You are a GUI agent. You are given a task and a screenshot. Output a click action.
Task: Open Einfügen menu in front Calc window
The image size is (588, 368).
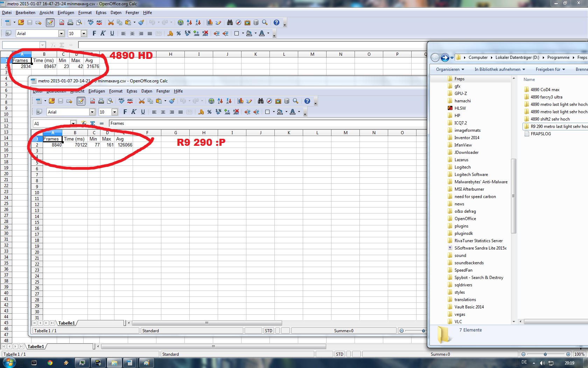[97, 91]
